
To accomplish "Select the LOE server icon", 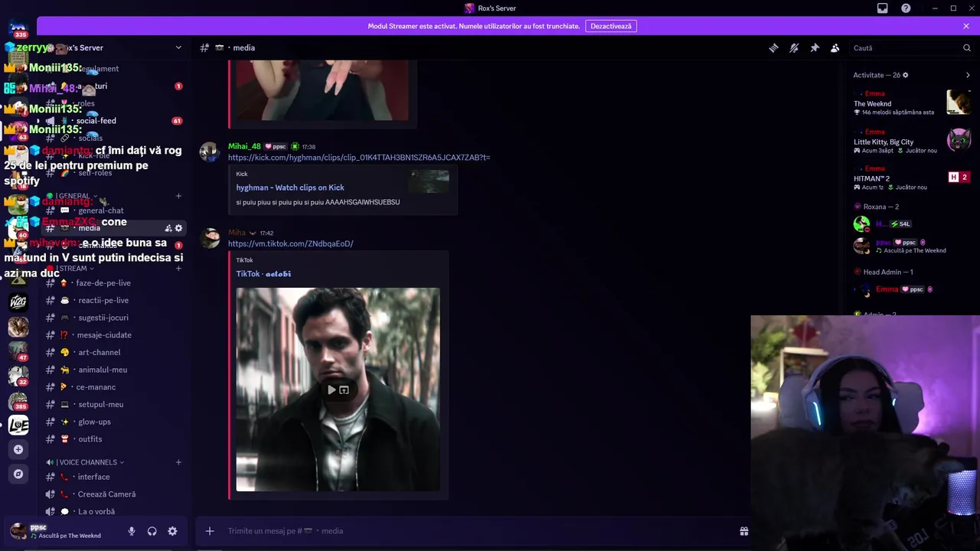I will tap(18, 425).
